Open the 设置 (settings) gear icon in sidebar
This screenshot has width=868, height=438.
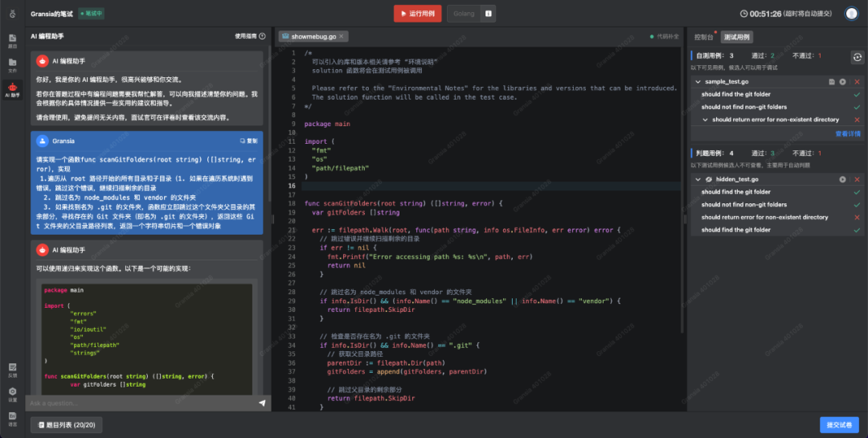coord(12,395)
